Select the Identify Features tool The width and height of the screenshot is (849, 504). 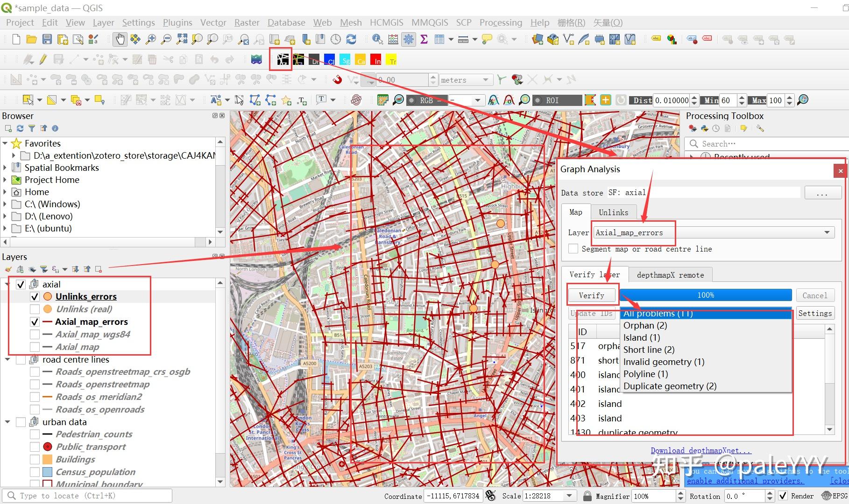(377, 39)
